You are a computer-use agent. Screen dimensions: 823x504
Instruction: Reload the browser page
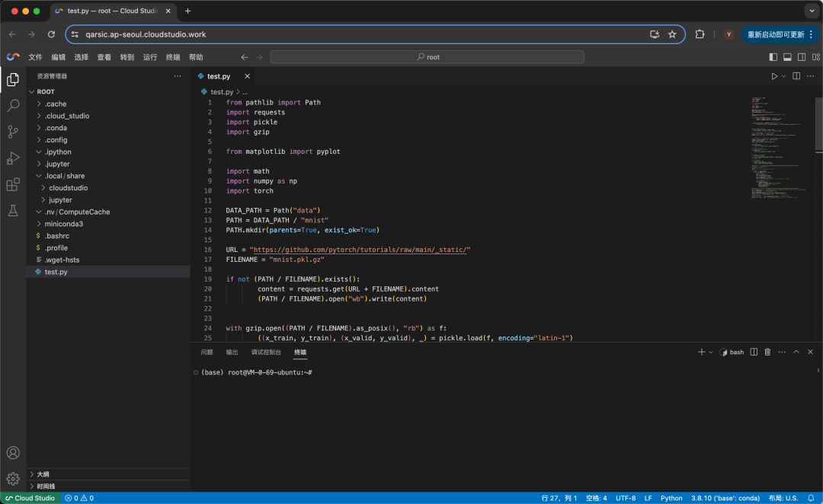tap(51, 34)
